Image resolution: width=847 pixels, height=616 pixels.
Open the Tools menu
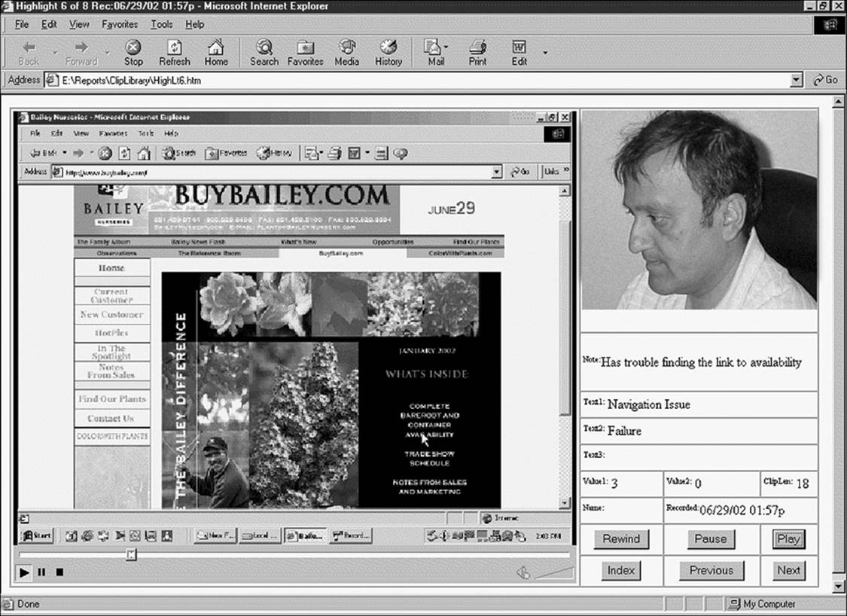tap(162, 24)
